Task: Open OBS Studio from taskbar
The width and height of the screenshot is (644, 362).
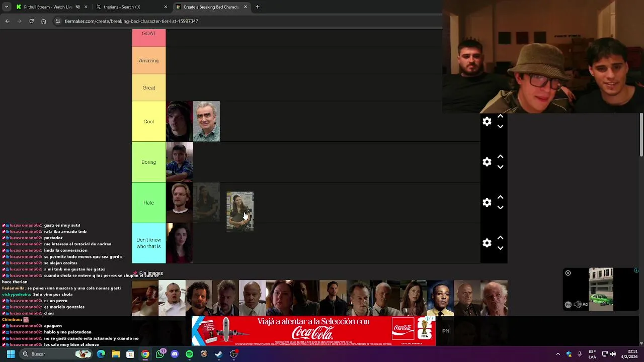Action: pyautogui.click(x=233, y=354)
